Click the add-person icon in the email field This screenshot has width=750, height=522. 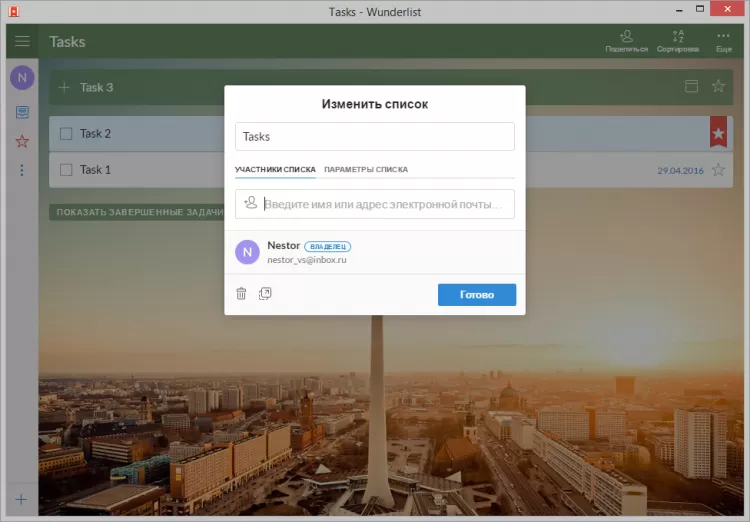click(x=251, y=202)
